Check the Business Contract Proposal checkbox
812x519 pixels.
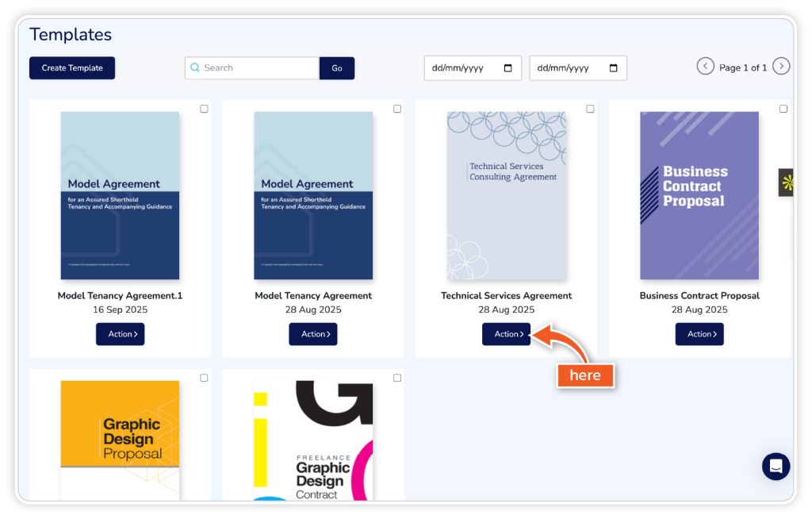pos(783,109)
